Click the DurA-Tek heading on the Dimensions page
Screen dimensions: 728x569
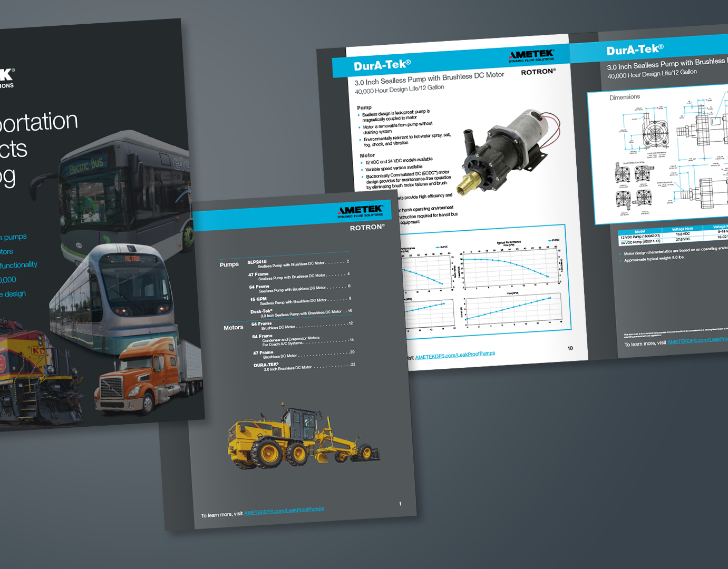[635, 50]
